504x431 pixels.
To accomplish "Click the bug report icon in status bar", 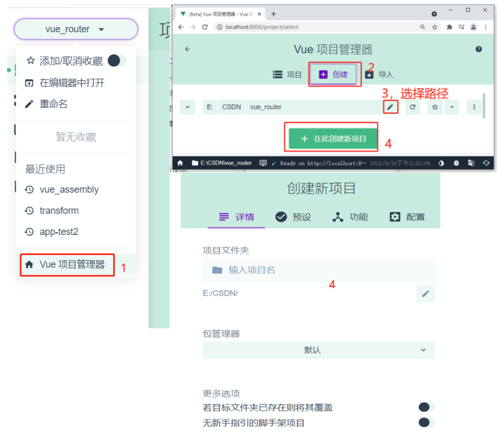I will (456, 163).
